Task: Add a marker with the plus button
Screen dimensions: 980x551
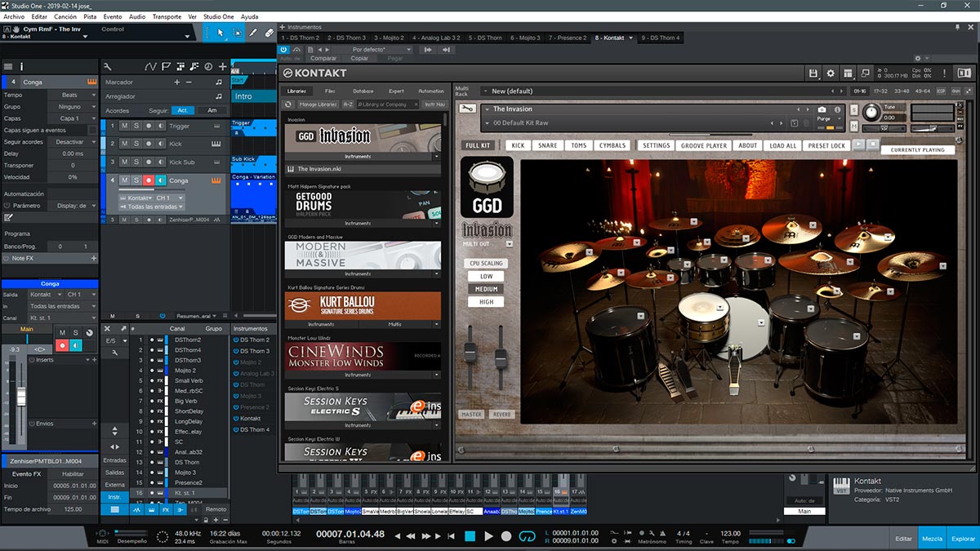Action: [x=177, y=82]
